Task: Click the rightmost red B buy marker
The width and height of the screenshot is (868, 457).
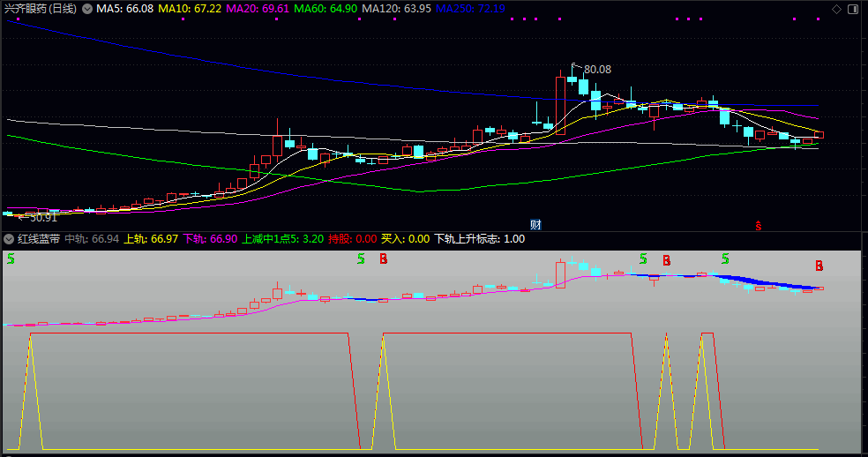Action: point(819,266)
